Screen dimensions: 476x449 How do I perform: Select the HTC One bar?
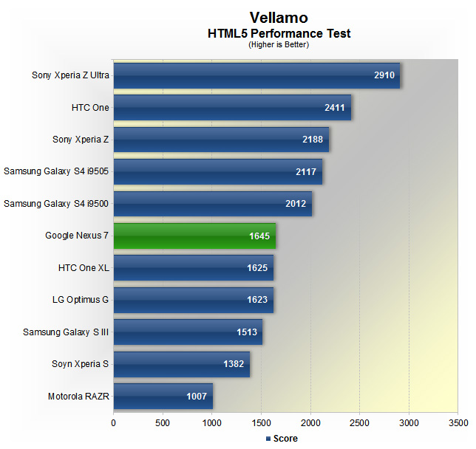[231, 108]
